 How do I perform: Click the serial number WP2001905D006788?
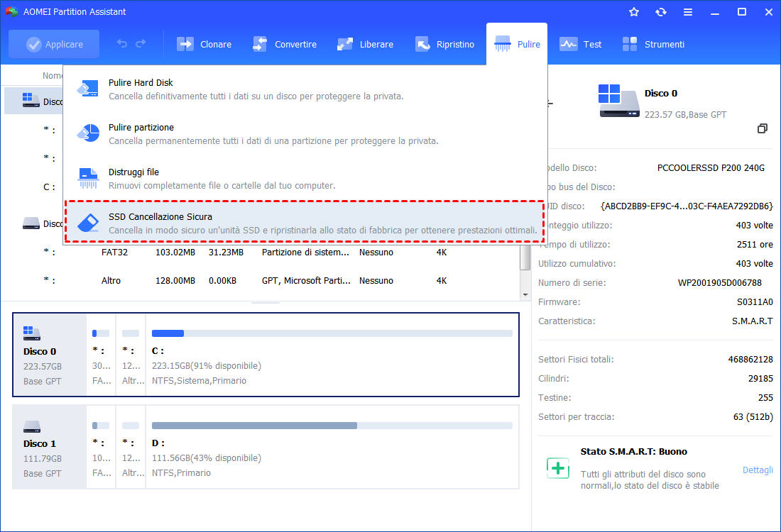[x=719, y=283]
